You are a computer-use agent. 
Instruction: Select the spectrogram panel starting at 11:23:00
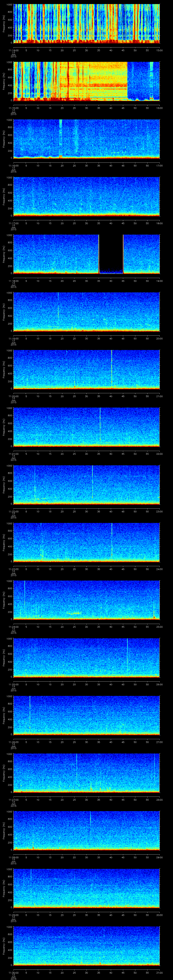pyautogui.click(x=86, y=543)
